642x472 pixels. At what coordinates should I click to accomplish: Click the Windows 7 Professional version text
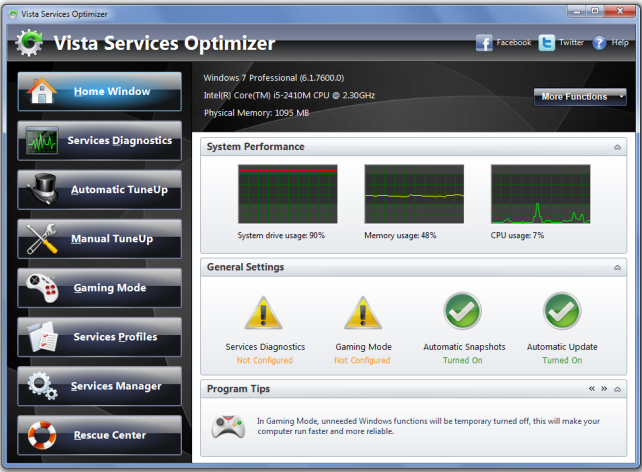(x=274, y=78)
